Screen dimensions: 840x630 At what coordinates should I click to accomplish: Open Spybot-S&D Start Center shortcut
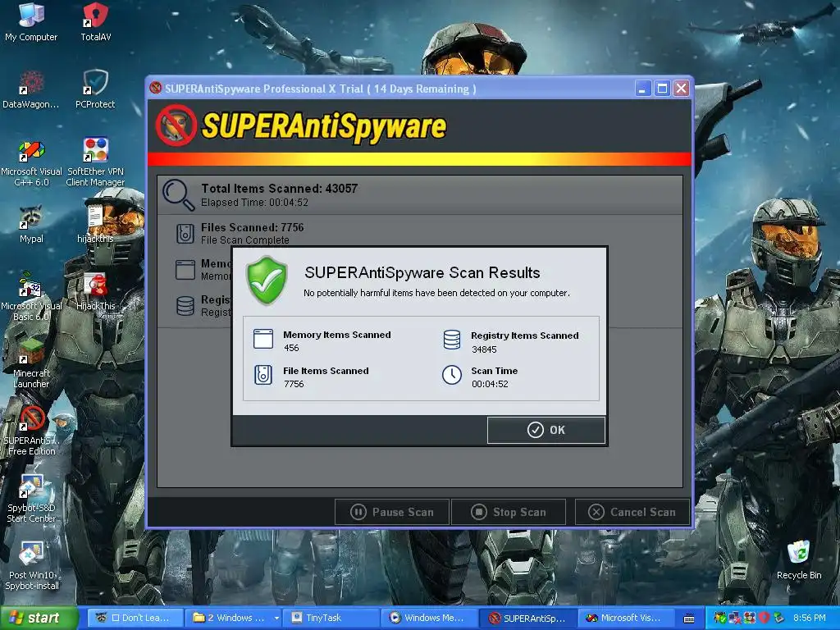(x=31, y=500)
